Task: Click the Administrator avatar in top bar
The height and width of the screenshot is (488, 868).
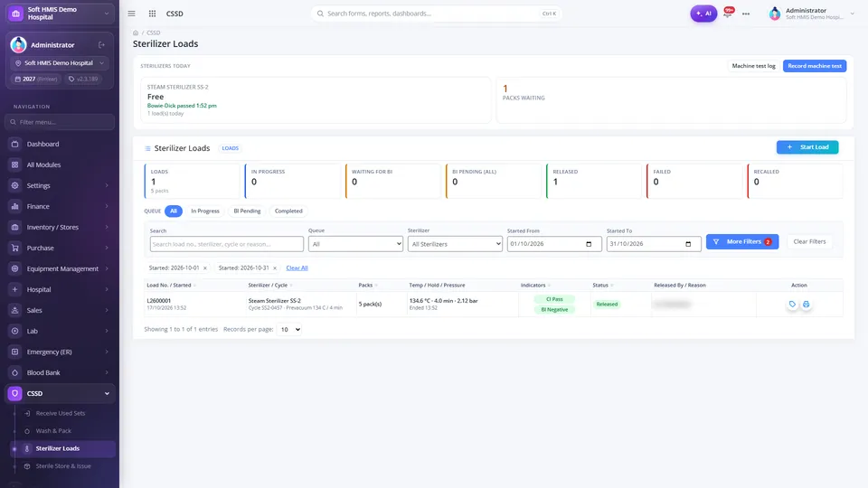Action: coord(775,14)
